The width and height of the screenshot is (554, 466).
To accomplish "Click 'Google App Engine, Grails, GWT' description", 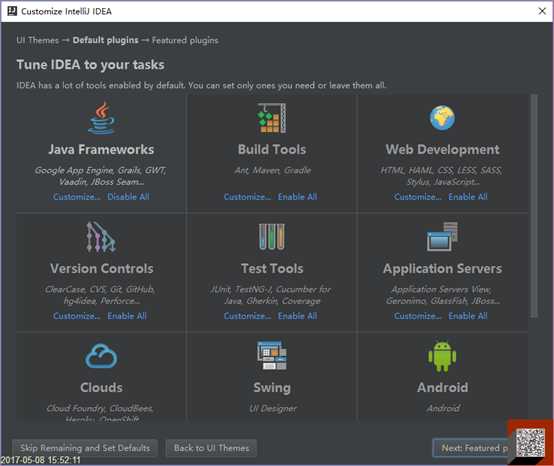I will pos(101,171).
